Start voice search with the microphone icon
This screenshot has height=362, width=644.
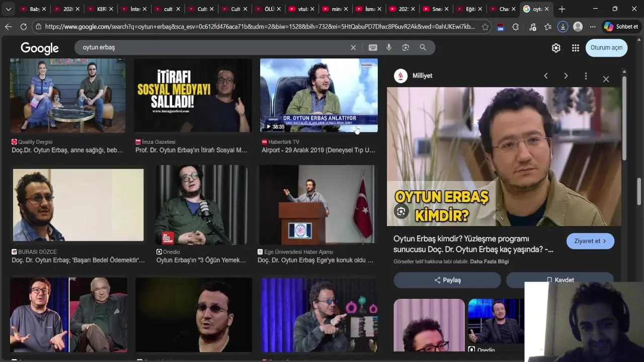coord(389,47)
